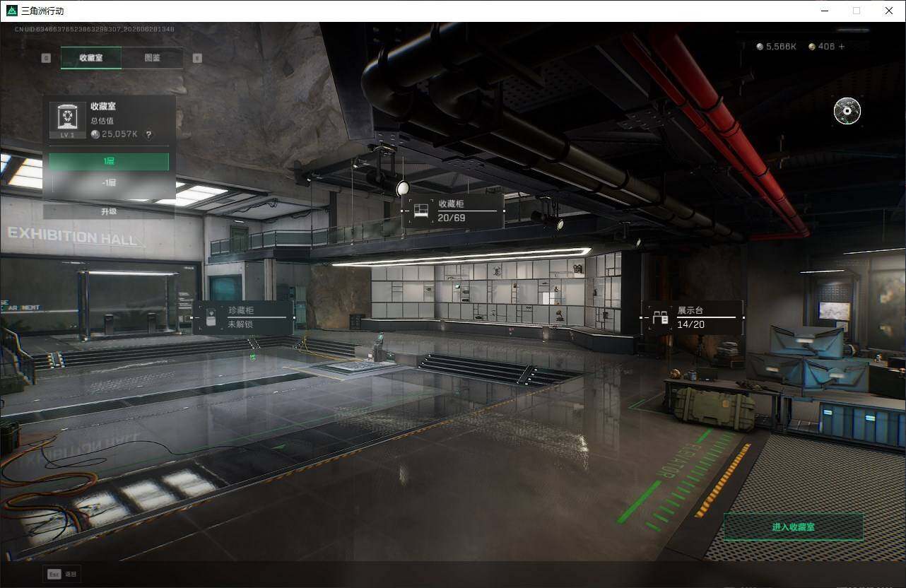This screenshot has height=588, width=906.
Task: Click the music disc icon at top right
Action: (847, 110)
